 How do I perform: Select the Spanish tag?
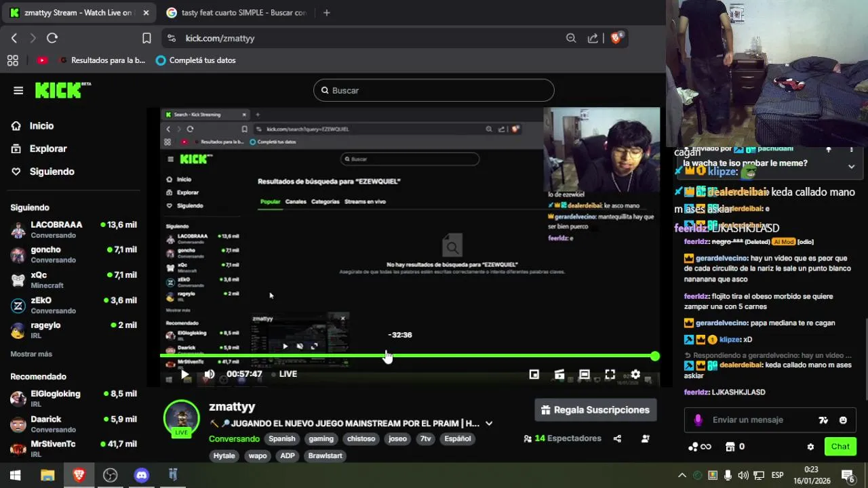(x=282, y=439)
